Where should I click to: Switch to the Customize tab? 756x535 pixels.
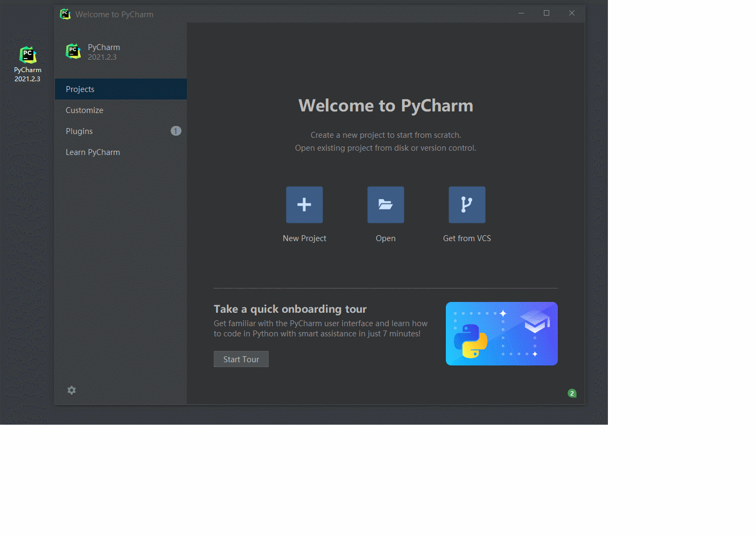pos(121,110)
